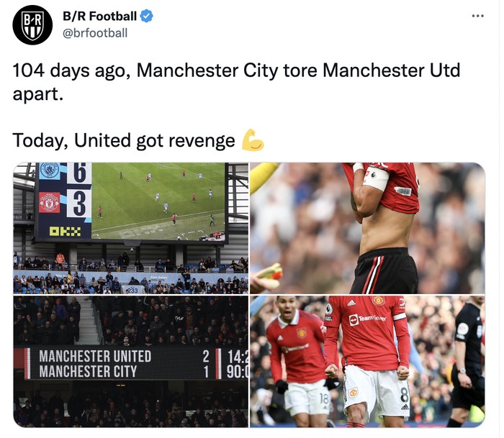
Task: Open the photo of players celebrating
Action: pos(367,362)
